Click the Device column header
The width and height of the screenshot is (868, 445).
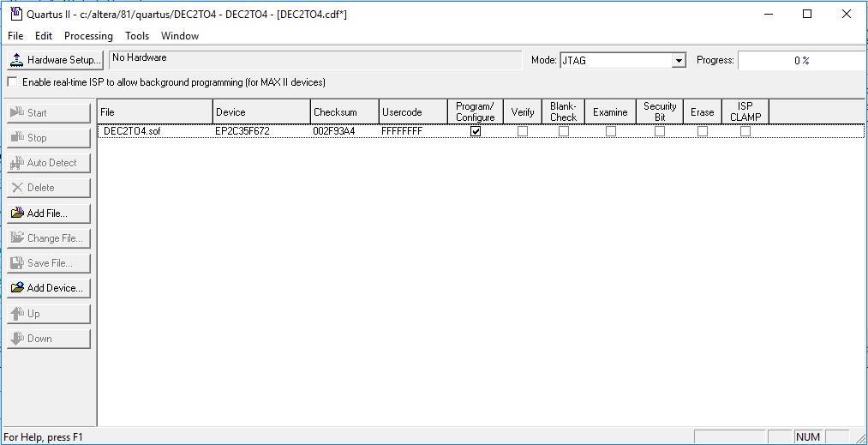pyautogui.click(x=261, y=112)
